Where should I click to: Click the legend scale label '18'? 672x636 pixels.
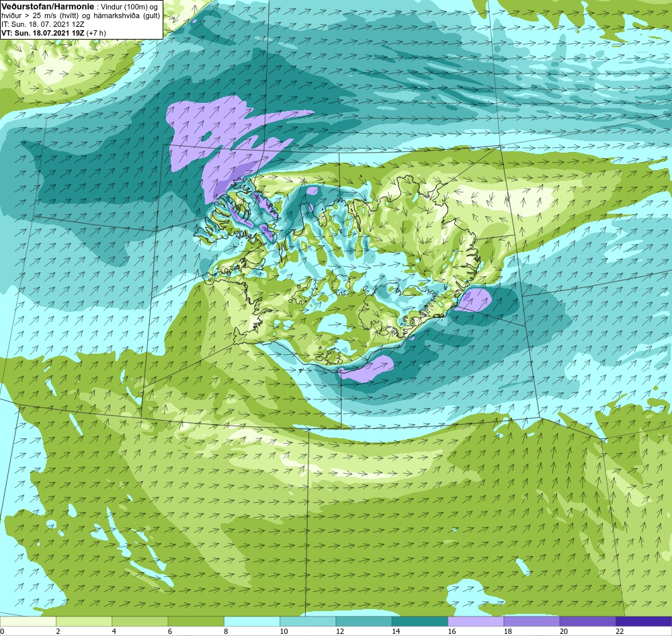(507, 631)
